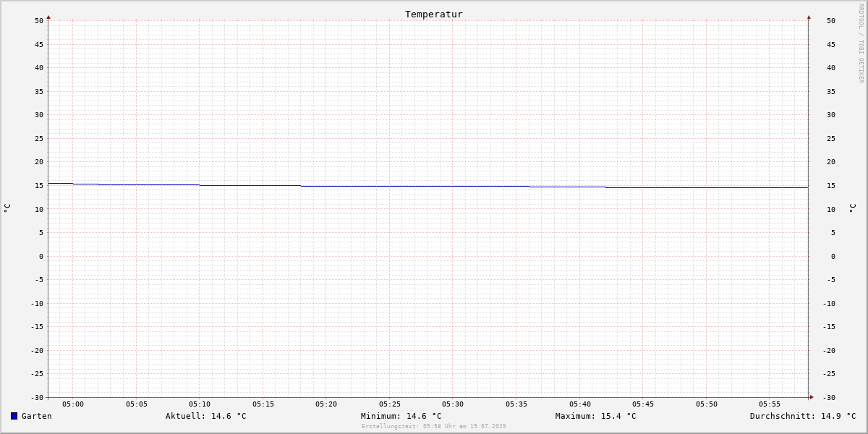Click the 'Durchschnitt: 14.9 °C' average value
Image resolution: width=868 pixels, height=434 pixels.
click(803, 416)
